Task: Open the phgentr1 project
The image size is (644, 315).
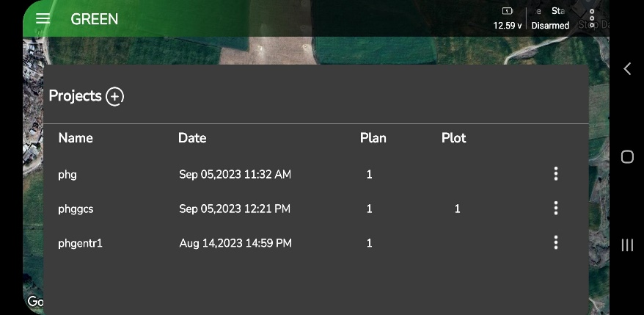Action: [x=80, y=243]
